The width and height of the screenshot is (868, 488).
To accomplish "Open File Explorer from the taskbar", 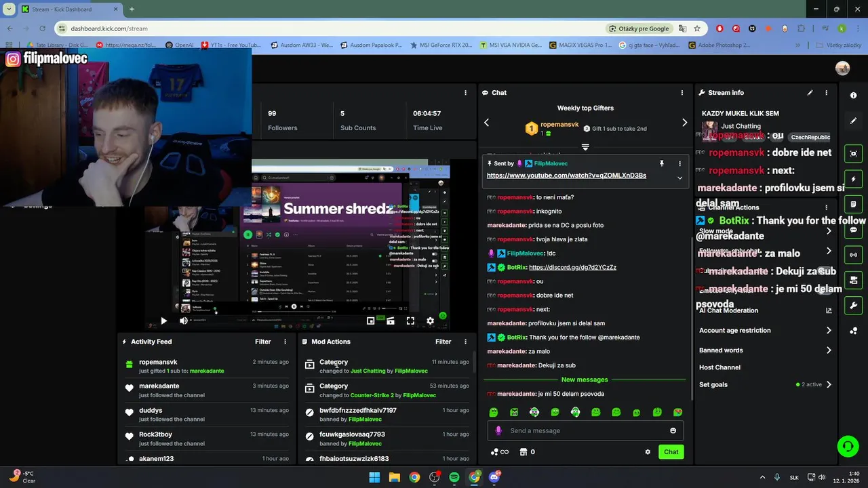I will tap(394, 477).
